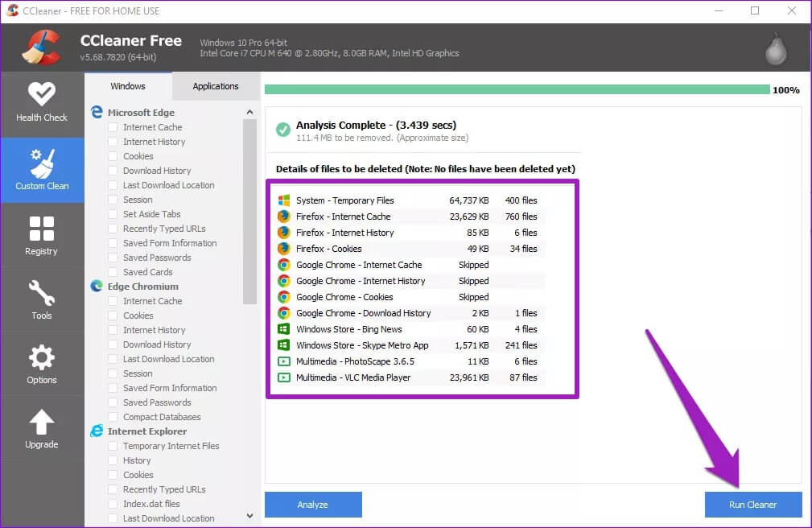Click the Firefox icon beside Internet History
812x528 pixels.
[x=284, y=232]
